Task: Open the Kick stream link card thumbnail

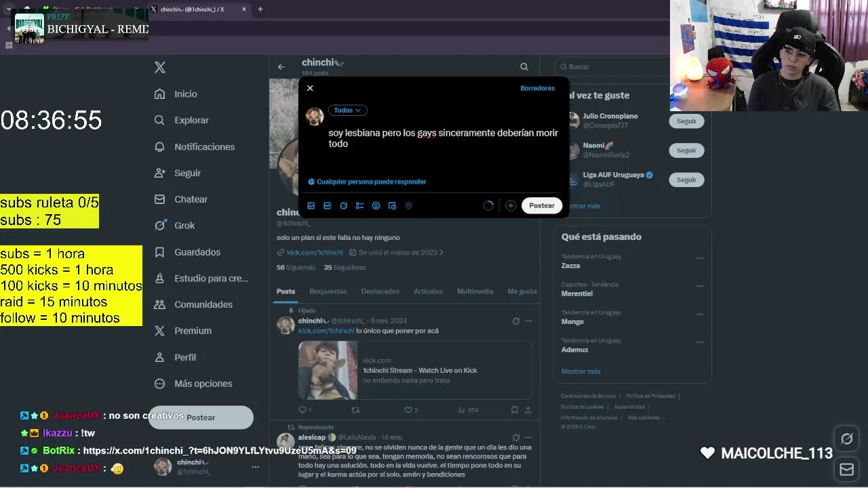Action: coord(328,370)
